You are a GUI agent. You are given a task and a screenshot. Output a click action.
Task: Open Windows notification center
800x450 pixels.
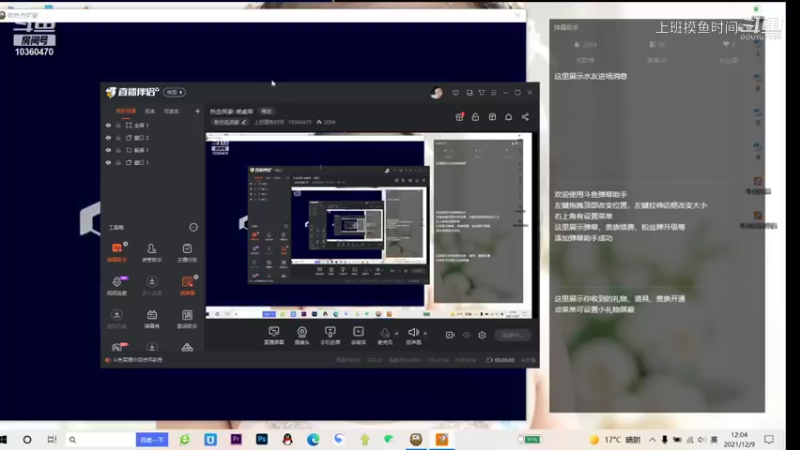[x=769, y=439]
